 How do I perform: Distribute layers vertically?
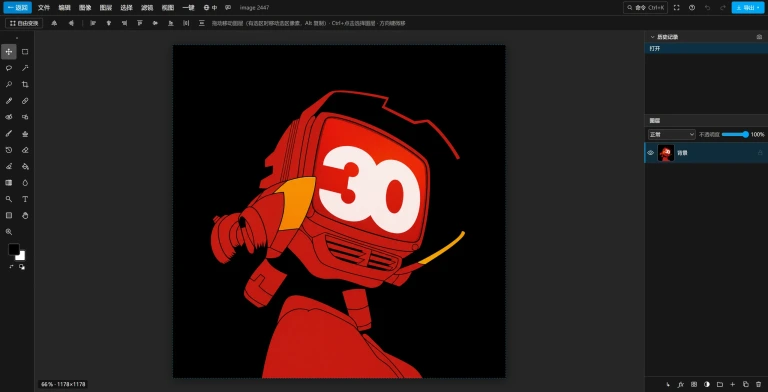[202, 23]
